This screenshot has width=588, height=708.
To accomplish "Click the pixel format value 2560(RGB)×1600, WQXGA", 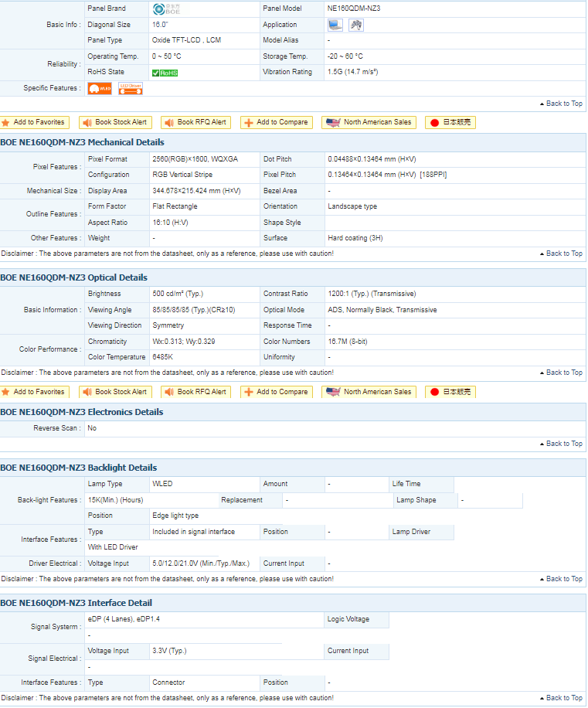I will (x=195, y=159).
